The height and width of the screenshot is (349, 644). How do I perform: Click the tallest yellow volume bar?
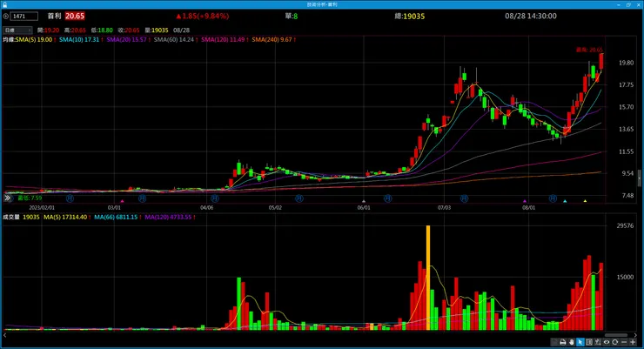tap(428, 278)
